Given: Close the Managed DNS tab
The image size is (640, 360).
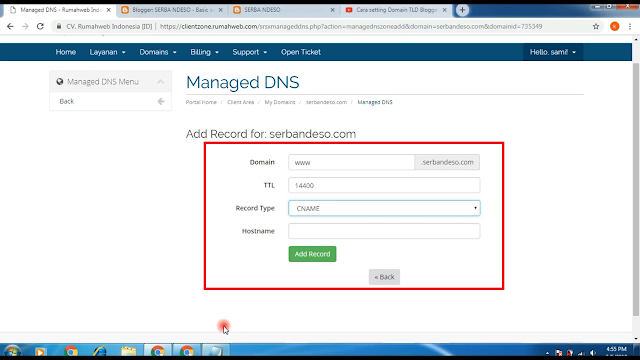Looking at the screenshot, I should (x=109, y=10).
